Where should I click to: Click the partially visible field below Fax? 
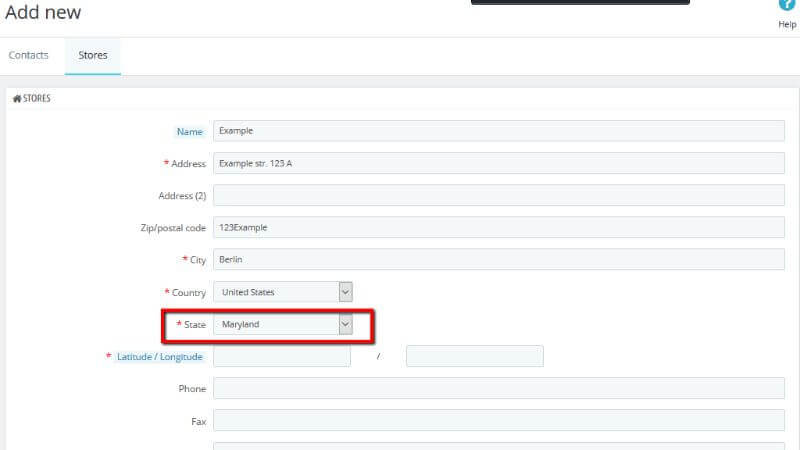(x=498, y=446)
